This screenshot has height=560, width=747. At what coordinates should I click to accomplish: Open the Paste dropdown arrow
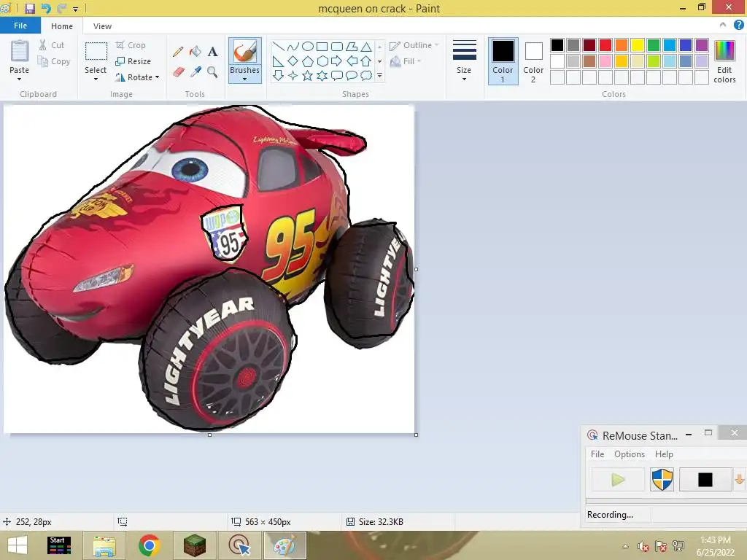(19, 79)
